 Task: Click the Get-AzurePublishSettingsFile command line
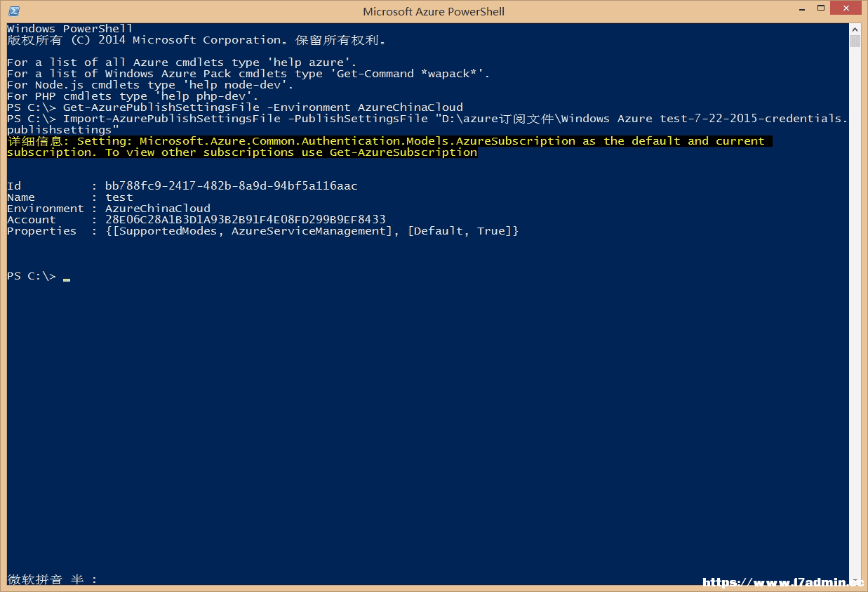[x=235, y=107]
